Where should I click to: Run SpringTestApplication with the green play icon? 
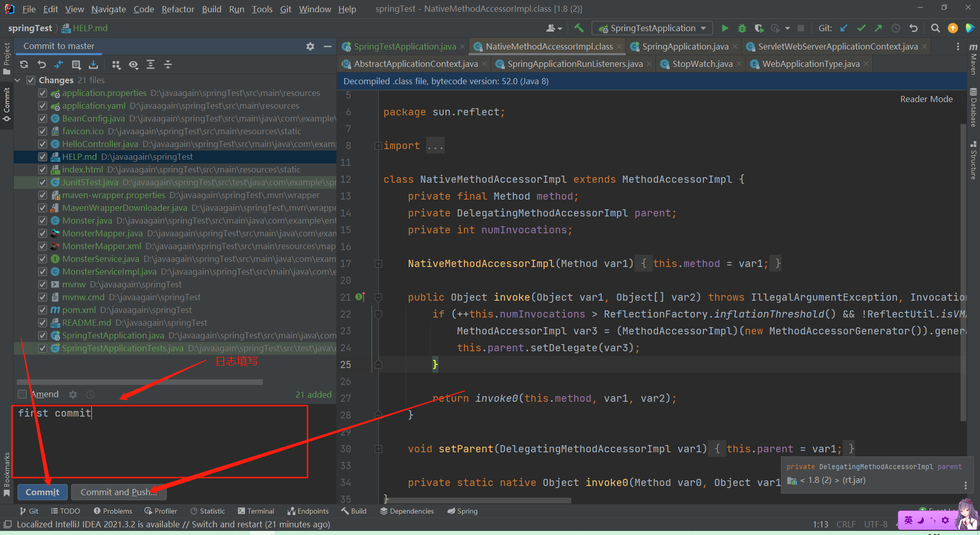pyautogui.click(x=725, y=28)
